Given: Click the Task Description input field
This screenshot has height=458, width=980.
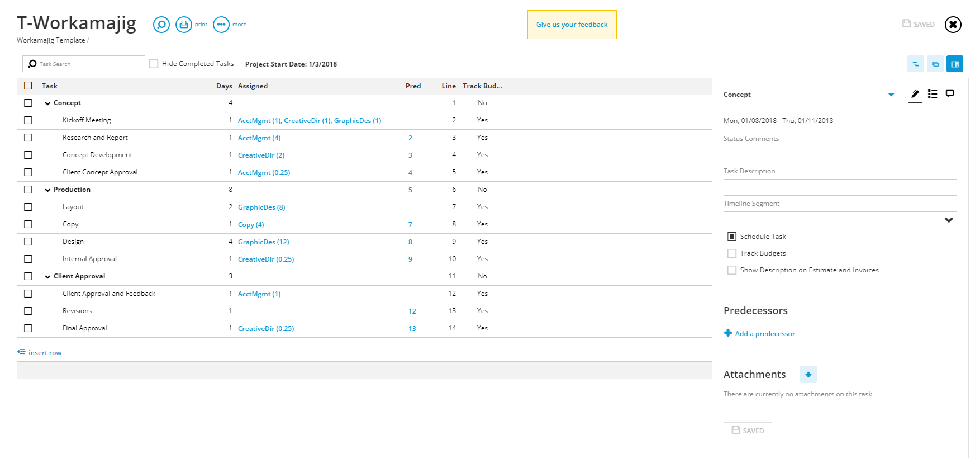Looking at the screenshot, I should [840, 187].
